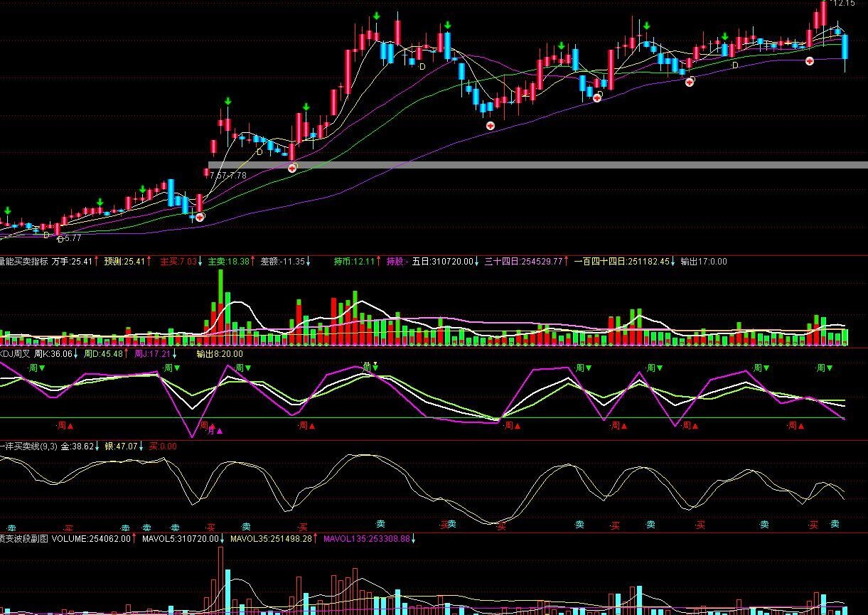
Task: Click the 预测:25.41 value
Action: point(124,262)
